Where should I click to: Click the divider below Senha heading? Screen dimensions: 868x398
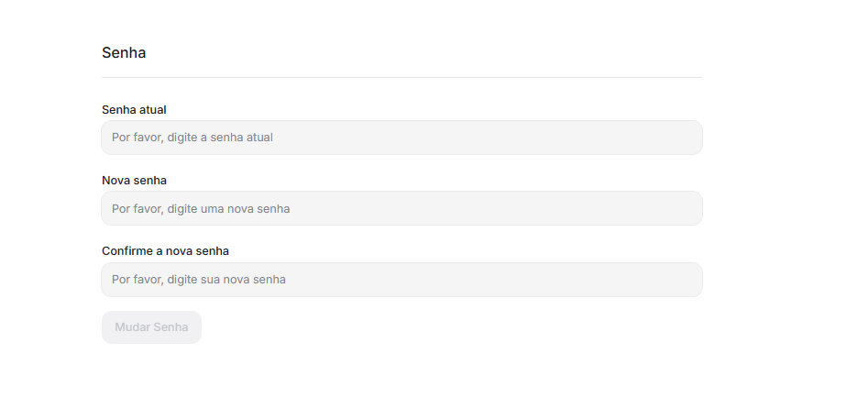[x=401, y=78]
